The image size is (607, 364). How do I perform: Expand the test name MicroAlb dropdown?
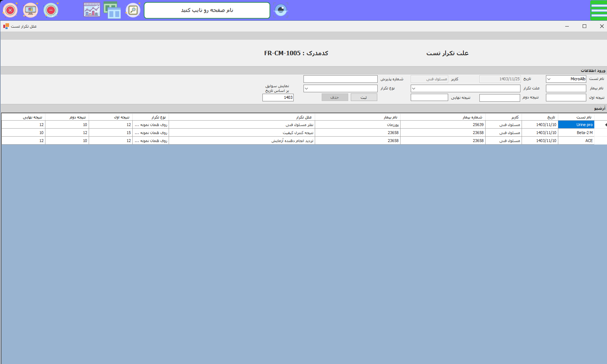pos(549,79)
